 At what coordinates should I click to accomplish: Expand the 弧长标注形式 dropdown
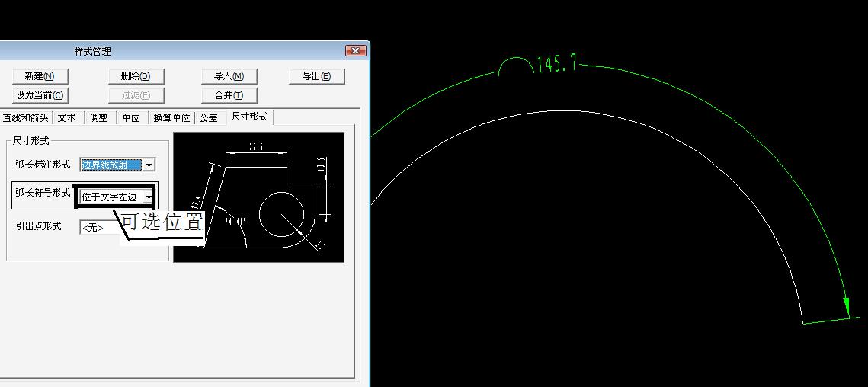coord(149,165)
